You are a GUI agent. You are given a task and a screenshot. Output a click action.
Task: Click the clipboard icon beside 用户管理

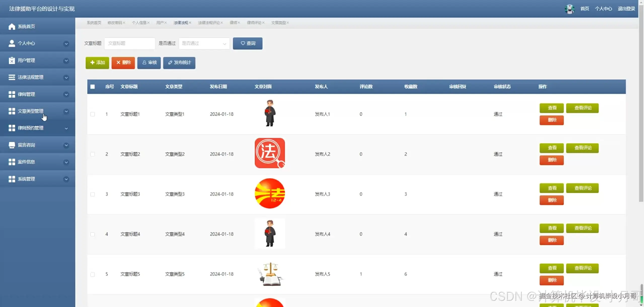click(x=12, y=60)
